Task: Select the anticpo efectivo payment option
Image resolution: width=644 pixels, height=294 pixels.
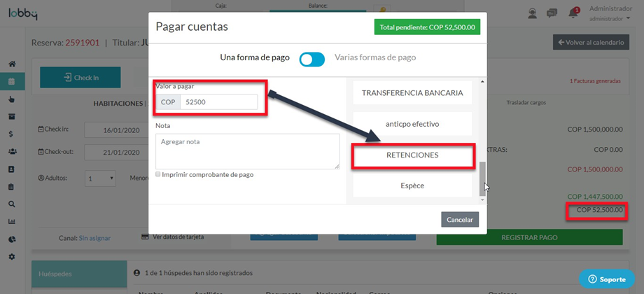Action: (x=412, y=124)
